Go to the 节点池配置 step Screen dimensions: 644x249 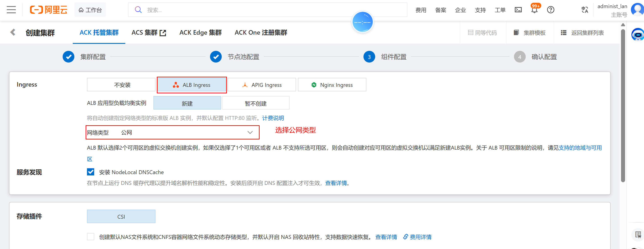235,57
